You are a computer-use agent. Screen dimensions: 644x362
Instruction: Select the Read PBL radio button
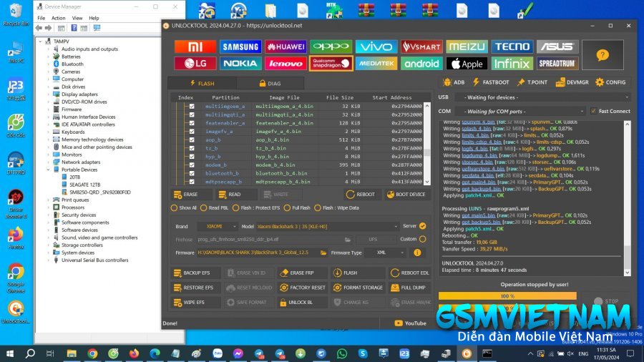pos(204,208)
